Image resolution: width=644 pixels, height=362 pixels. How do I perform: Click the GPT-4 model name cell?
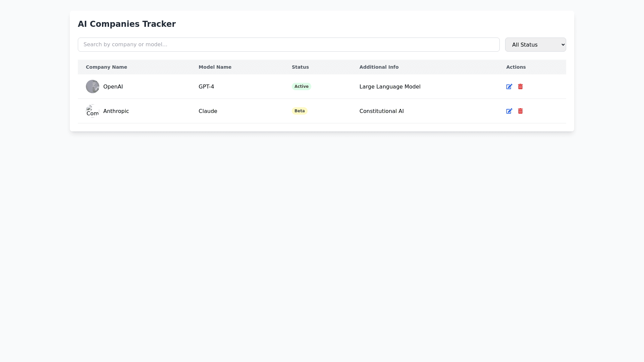coord(206,86)
